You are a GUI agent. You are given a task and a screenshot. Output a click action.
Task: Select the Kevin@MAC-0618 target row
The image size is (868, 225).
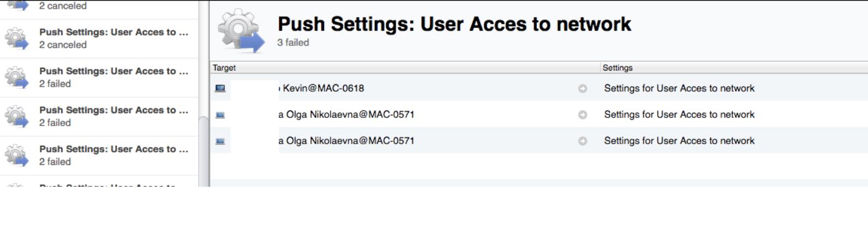click(539, 88)
